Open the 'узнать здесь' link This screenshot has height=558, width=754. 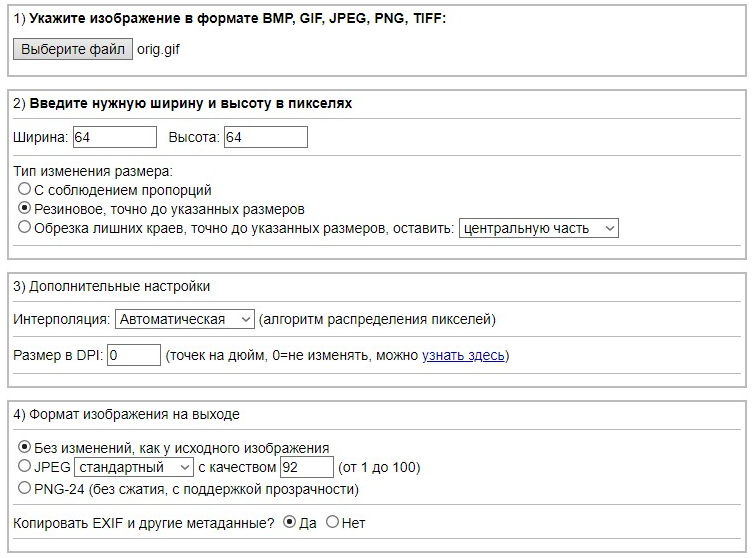click(463, 355)
